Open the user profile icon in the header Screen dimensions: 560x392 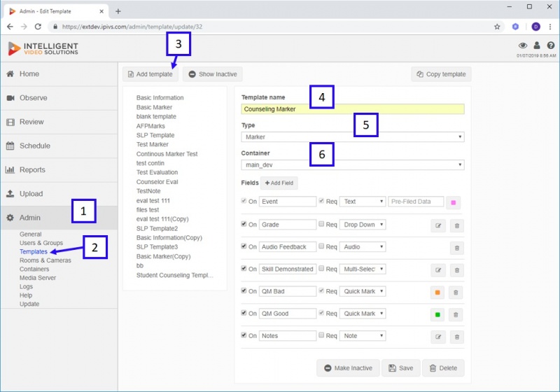coord(537,45)
